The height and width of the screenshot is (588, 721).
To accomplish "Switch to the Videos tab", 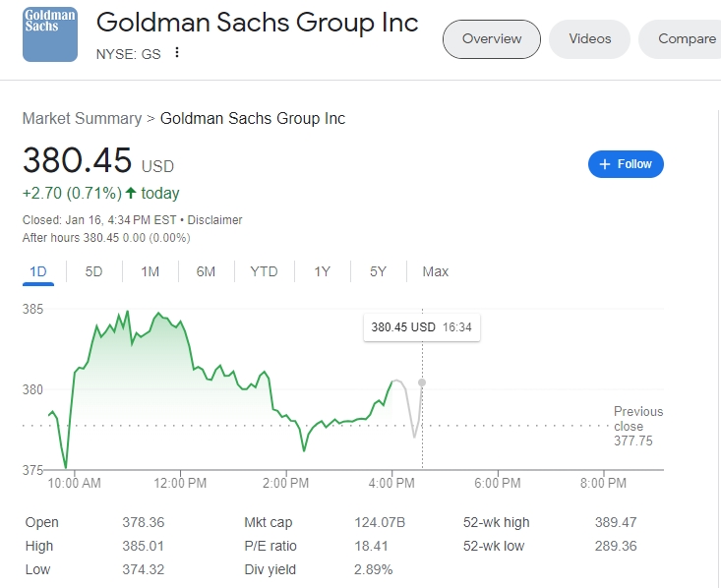I will [x=590, y=39].
